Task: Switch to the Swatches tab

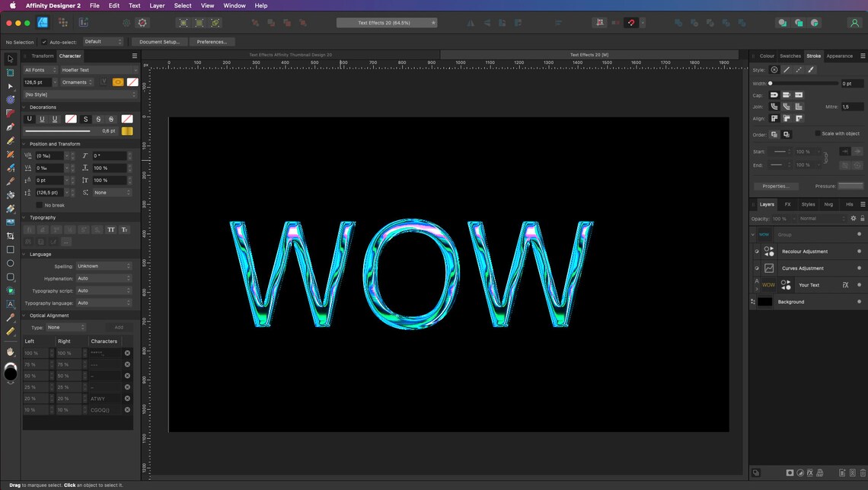Action: 790,55
